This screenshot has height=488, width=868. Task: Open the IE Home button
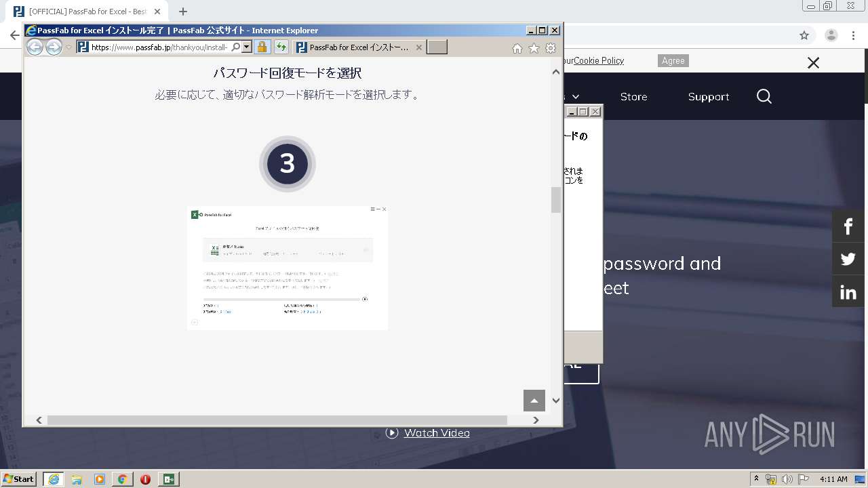click(517, 48)
